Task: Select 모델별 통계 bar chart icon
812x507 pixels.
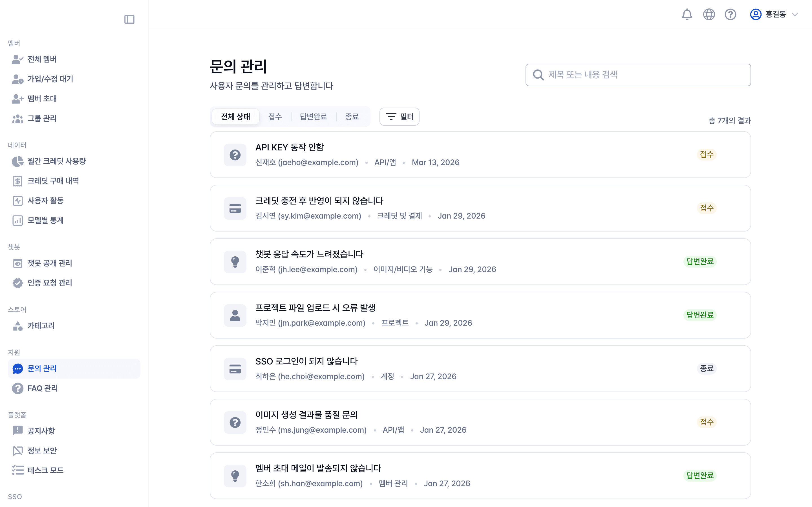Action: pyautogui.click(x=17, y=220)
